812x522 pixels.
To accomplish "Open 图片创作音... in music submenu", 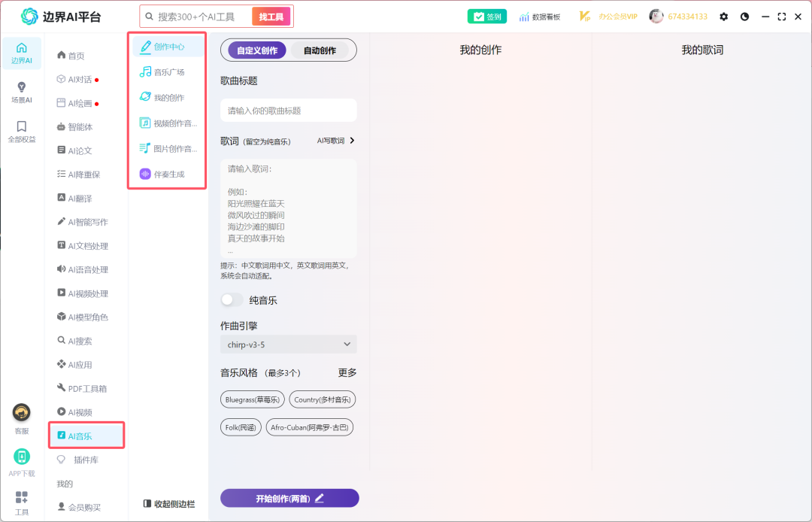I will (168, 149).
